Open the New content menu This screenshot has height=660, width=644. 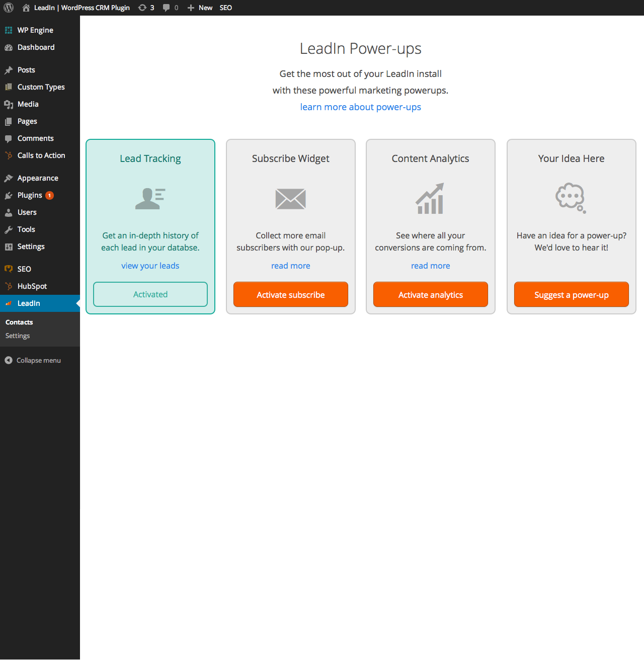(200, 8)
